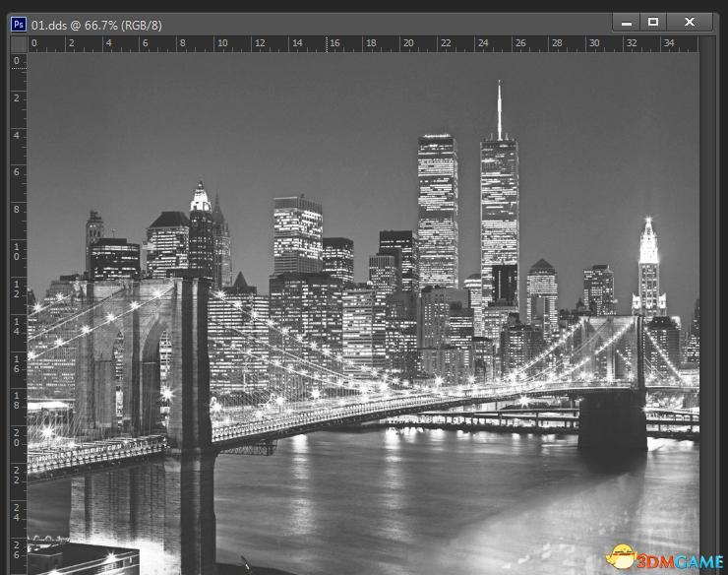Maximize the 01.dds document window
728x575 pixels.
point(652,22)
